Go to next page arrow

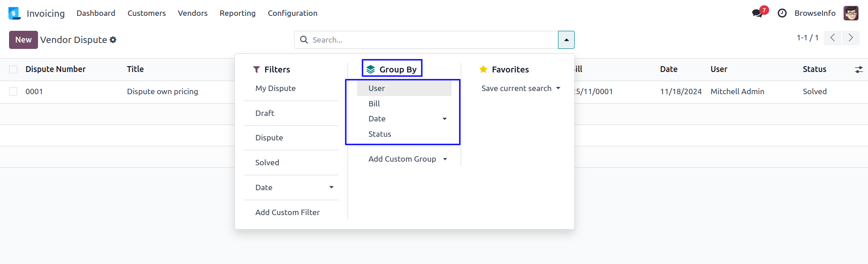click(x=851, y=38)
